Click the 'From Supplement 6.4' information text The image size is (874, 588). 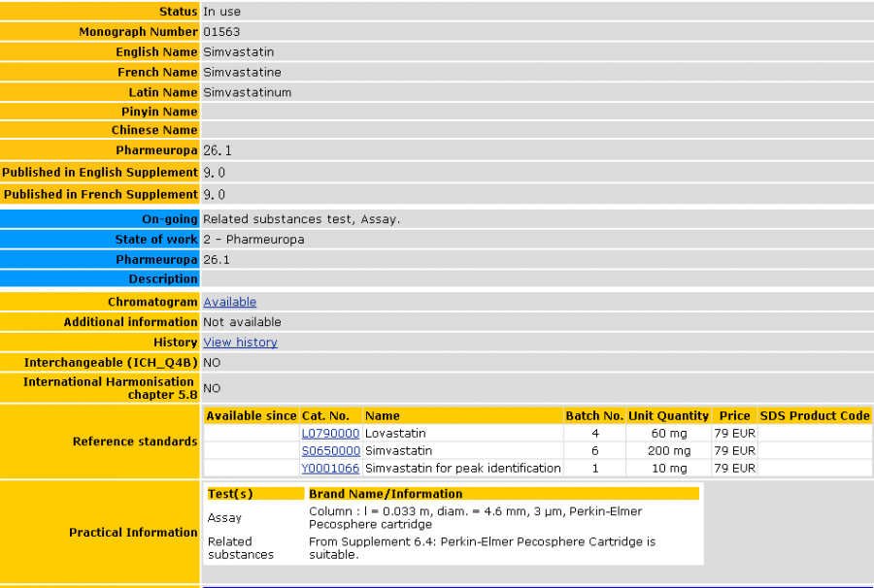pos(482,548)
